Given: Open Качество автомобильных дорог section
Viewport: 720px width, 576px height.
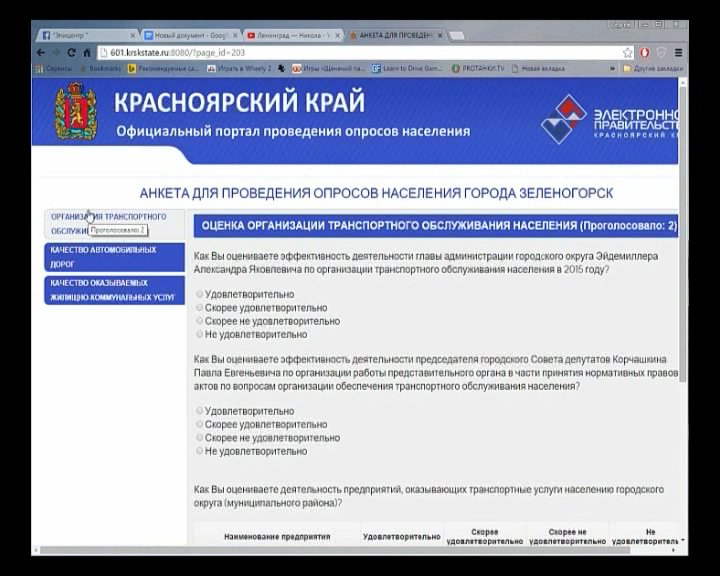Looking at the screenshot, I should 115,257.
